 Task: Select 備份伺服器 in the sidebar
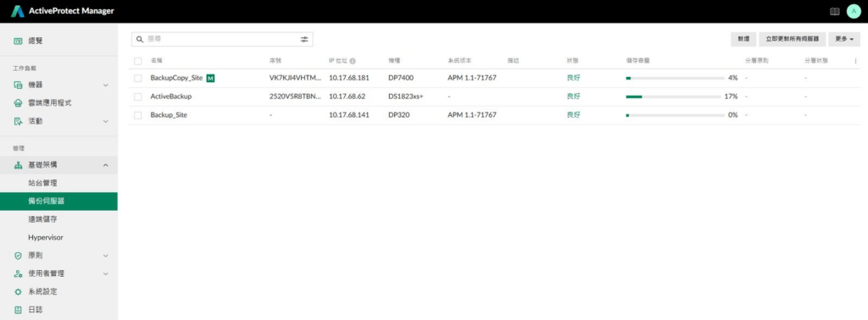58,201
